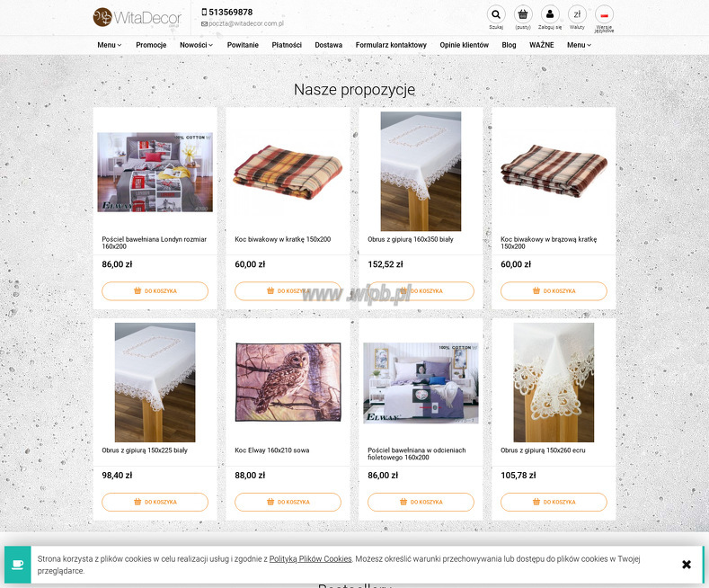Expand the last Menu dropdown after WAŻNE
This screenshot has height=588, width=709.
point(580,45)
